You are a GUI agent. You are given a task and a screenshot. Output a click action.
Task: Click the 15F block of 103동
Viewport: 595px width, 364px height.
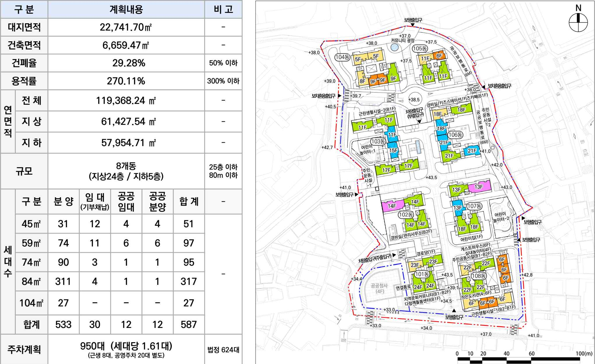click(x=393, y=150)
